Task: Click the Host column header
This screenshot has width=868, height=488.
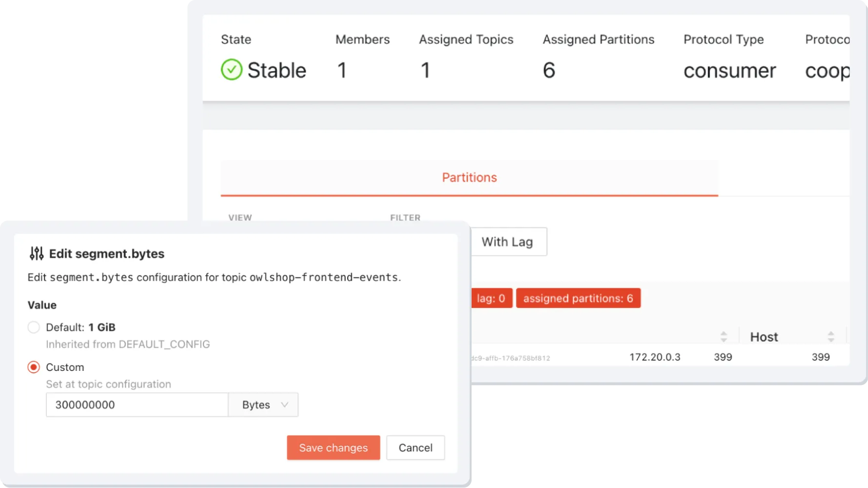Action: click(763, 336)
